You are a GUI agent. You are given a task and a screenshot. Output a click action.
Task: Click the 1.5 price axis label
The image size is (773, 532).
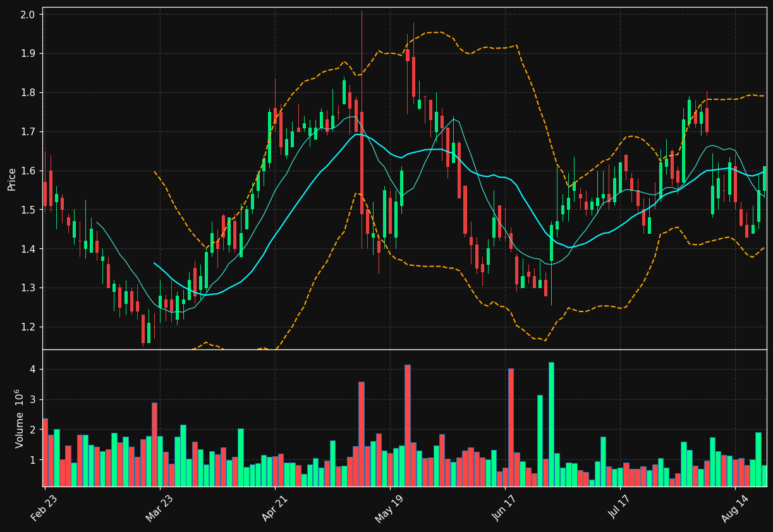coord(28,210)
